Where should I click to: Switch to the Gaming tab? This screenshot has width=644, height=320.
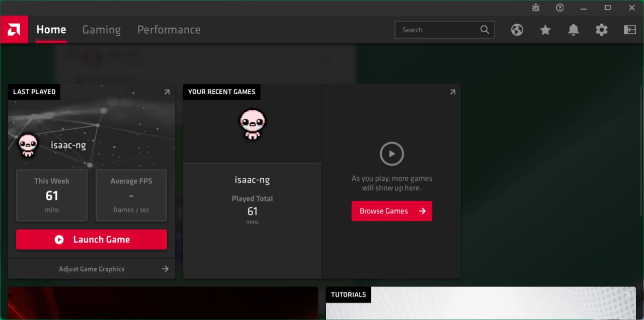(102, 30)
